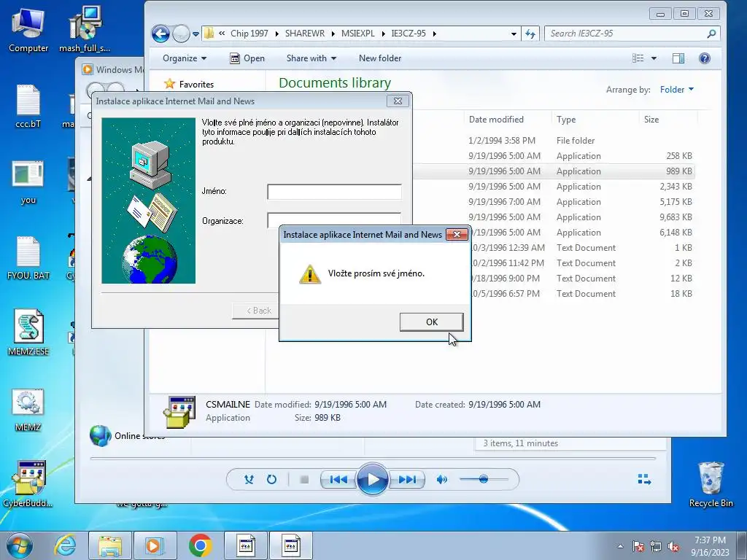Screen dimensions: 747x560
Task: Launch Internet Explorer from taskbar
Action: pos(65,545)
